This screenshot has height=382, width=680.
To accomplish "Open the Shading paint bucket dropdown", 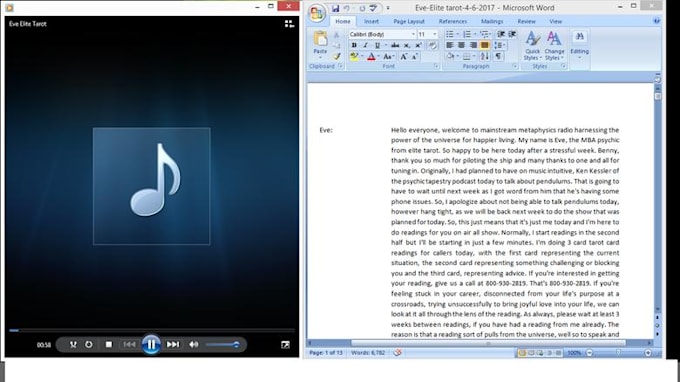I will point(452,56).
